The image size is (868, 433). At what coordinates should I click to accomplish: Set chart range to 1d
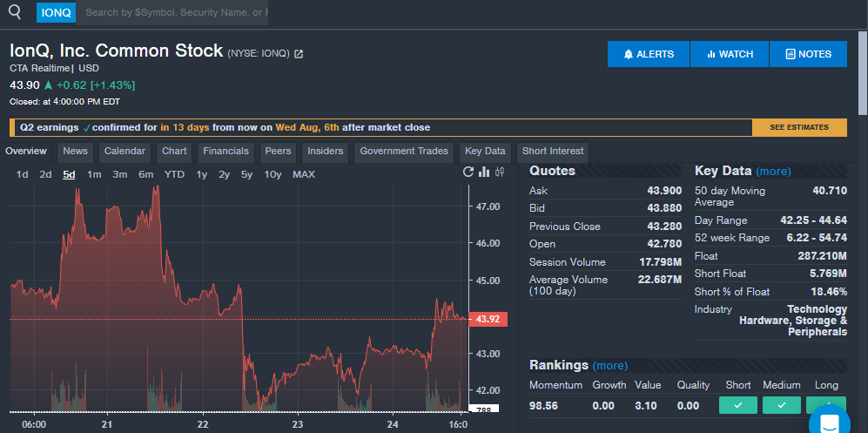coord(22,174)
